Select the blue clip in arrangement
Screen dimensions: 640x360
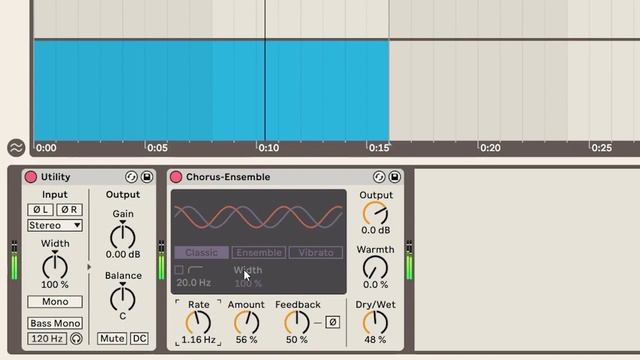click(x=211, y=91)
